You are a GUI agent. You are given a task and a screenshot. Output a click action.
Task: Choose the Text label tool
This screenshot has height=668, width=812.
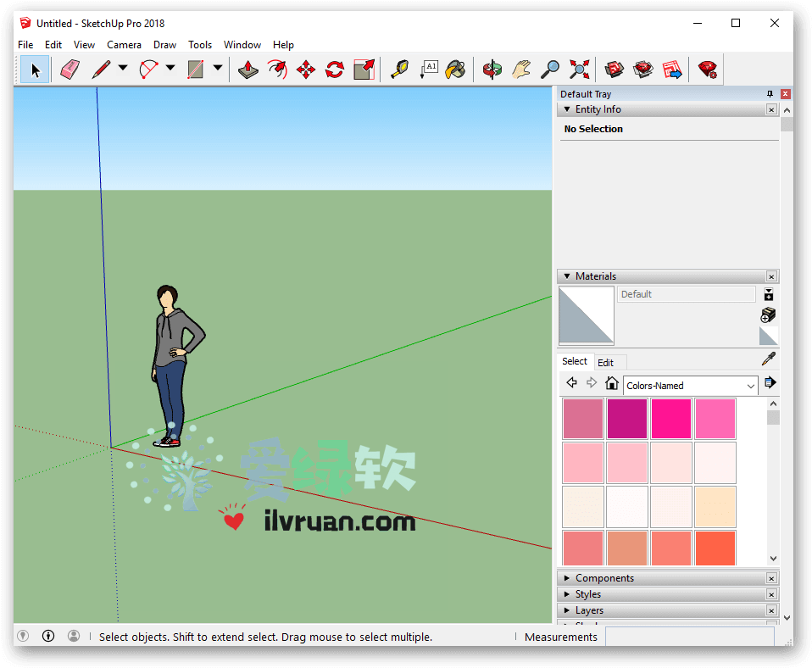[429, 70]
